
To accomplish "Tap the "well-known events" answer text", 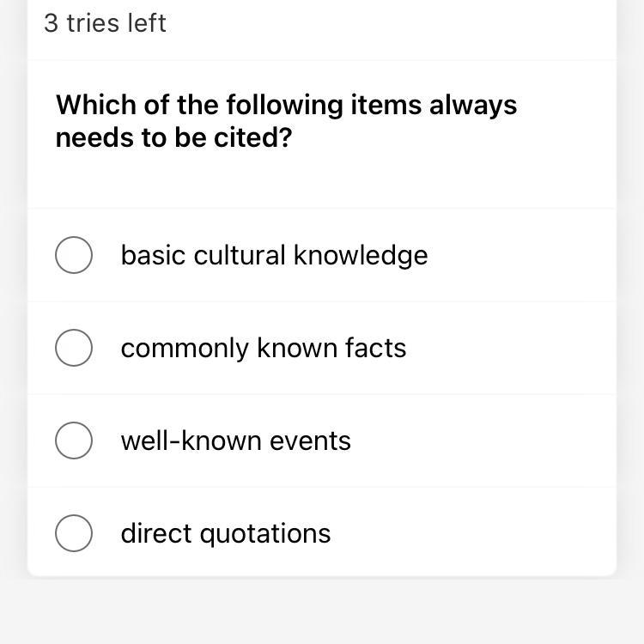I will coord(235,440).
